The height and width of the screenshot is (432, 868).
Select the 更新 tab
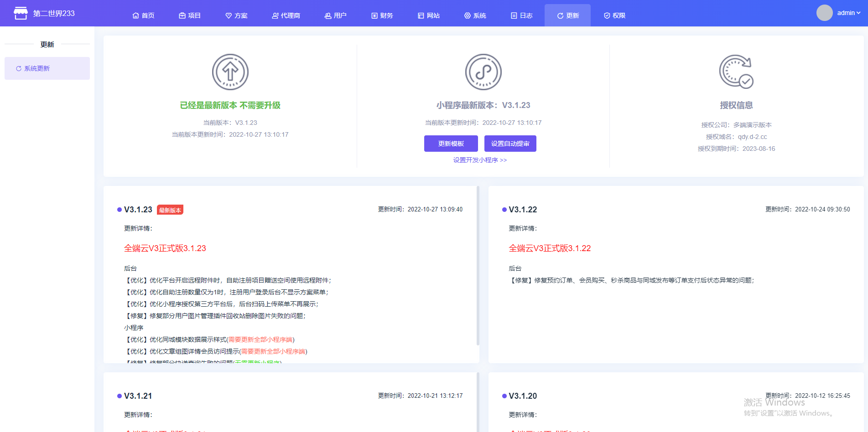pyautogui.click(x=567, y=15)
